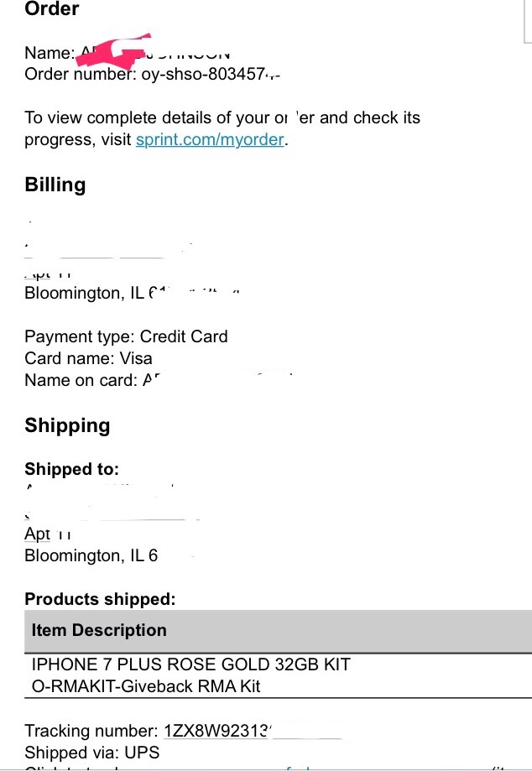Click the Card name: Visa line

pos(88,358)
